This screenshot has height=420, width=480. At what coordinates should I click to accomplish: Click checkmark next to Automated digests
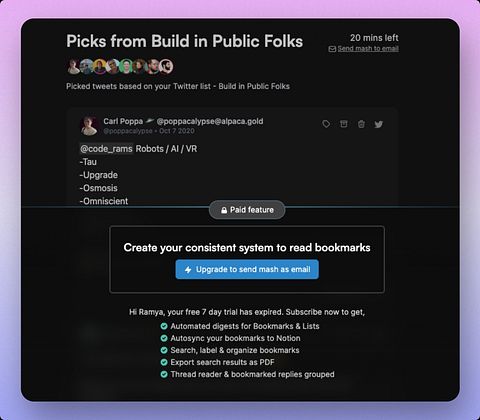click(x=164, y=326)
